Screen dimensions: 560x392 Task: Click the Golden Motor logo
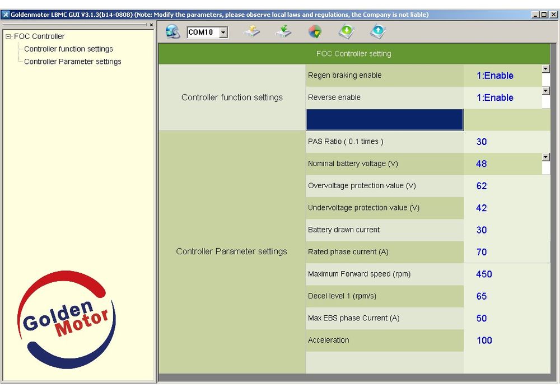point(66,320)
